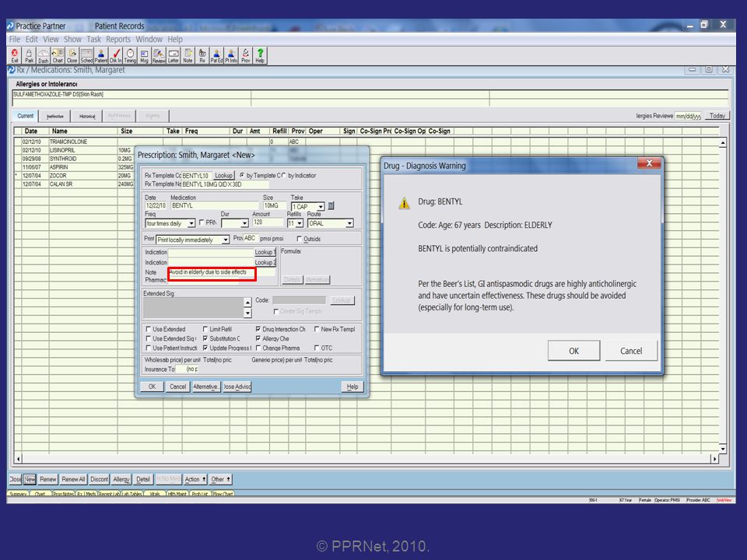Click the Review toolbar icon
Viewport: 747px width, 560px height.
pos(159,55)
